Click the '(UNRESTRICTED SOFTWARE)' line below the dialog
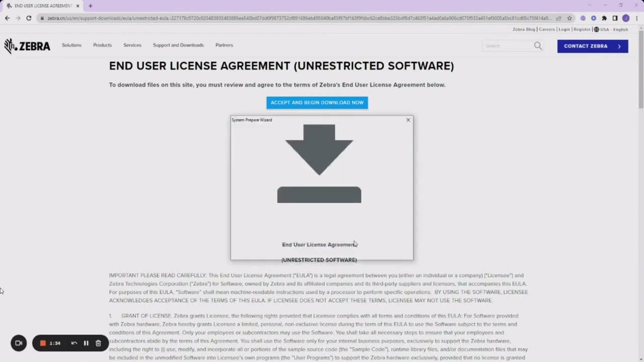Screen dimensions: 644x362 [319, 260]
